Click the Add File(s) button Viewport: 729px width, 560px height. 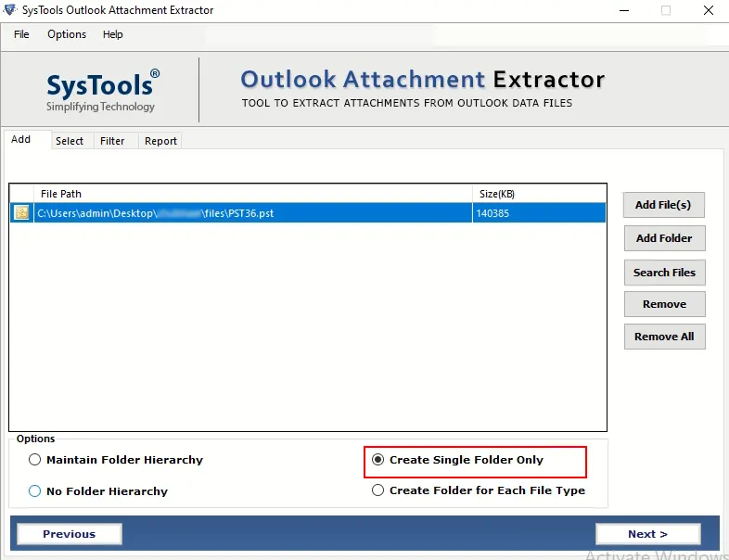(x=663, y=205)
